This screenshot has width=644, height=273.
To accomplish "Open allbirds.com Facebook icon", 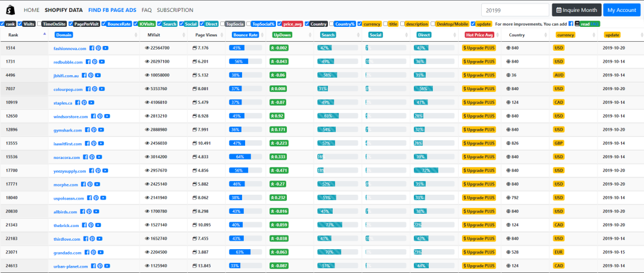I will click(82, 211).
